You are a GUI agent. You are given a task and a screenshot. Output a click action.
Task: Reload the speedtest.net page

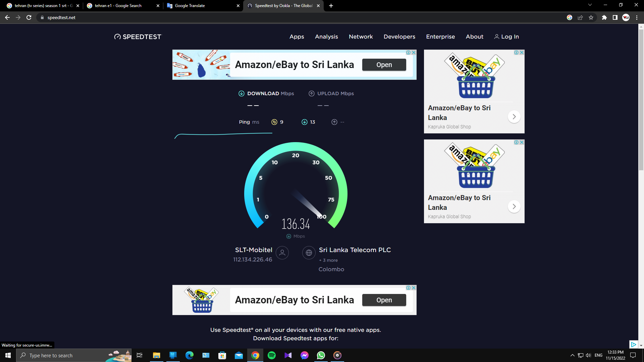(x=29, y=17)
